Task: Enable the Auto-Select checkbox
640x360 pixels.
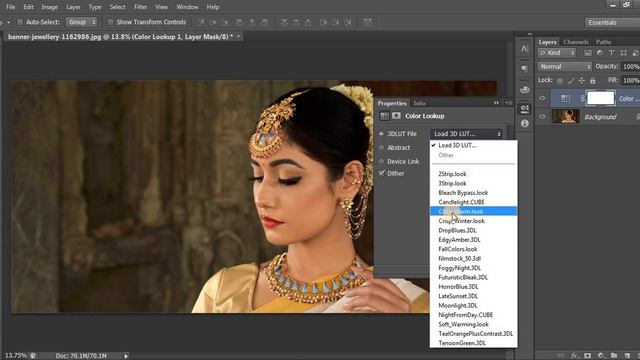Action: point(20,22)
